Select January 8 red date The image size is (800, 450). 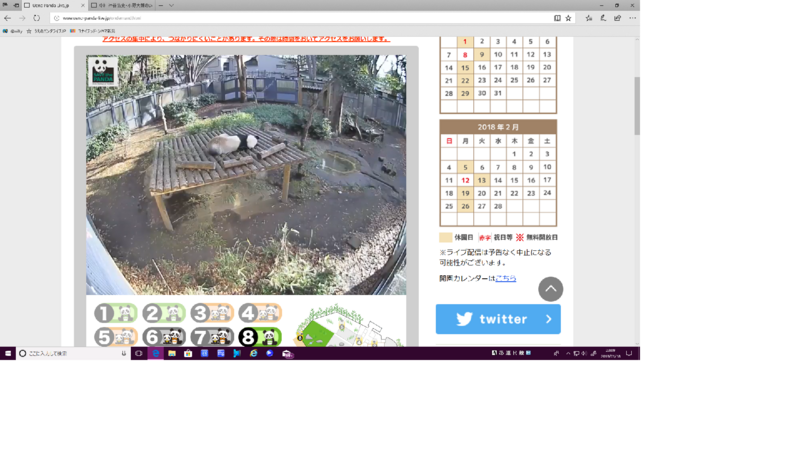pos(465,55)
